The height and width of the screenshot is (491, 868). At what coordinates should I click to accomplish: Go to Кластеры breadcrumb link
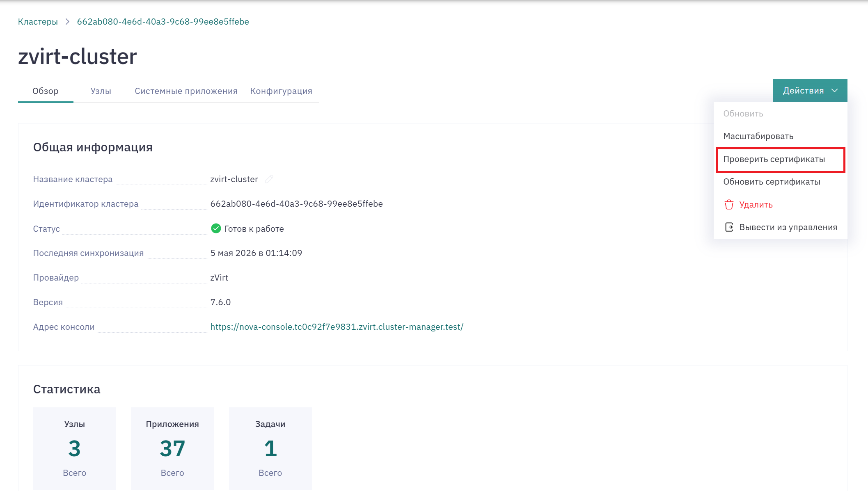coord(38,22)
